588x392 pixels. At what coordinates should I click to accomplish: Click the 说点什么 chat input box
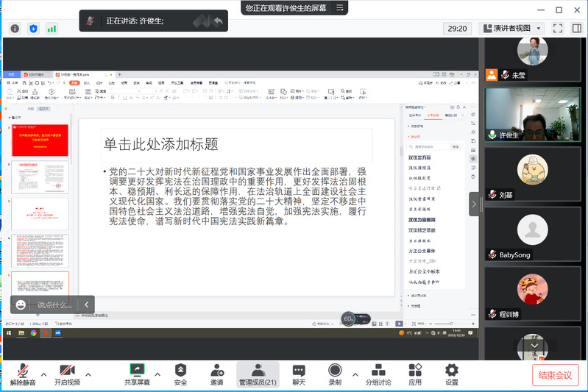(55, 304)
